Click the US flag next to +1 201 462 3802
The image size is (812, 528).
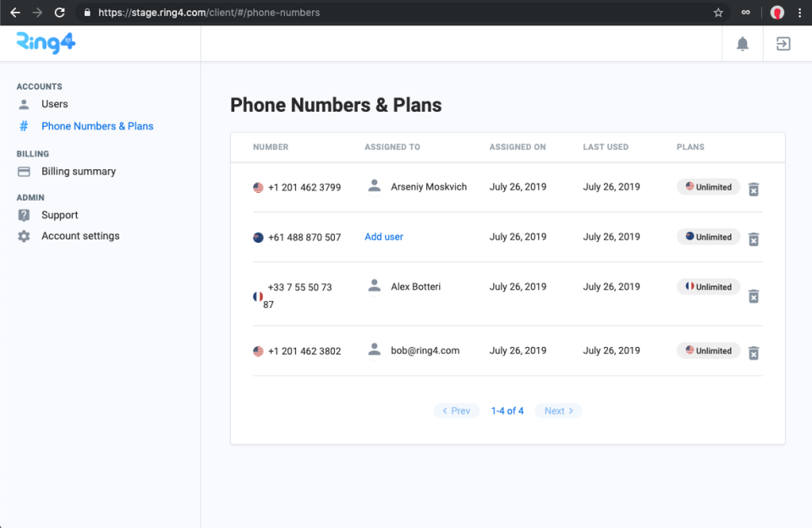coord(258,350)
